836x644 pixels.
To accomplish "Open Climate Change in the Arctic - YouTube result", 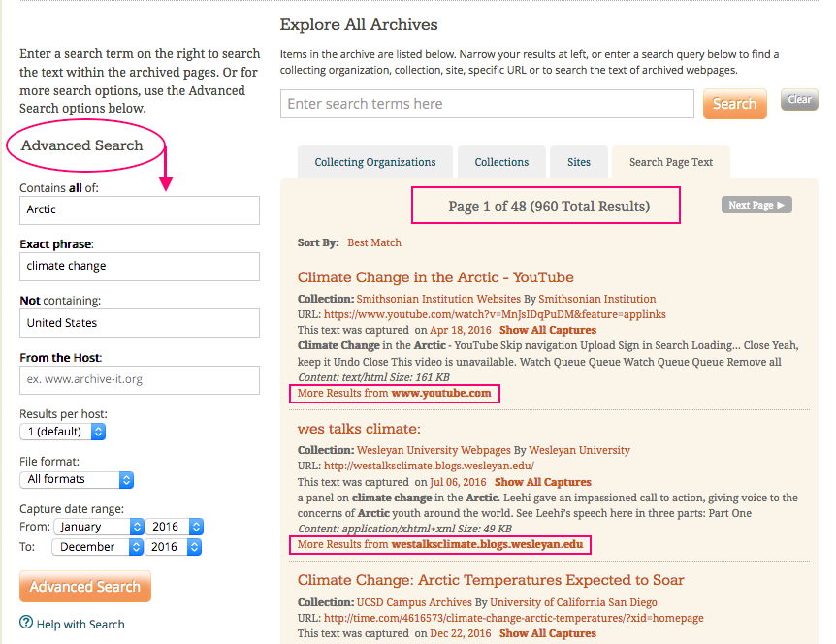I will point(435,277).
